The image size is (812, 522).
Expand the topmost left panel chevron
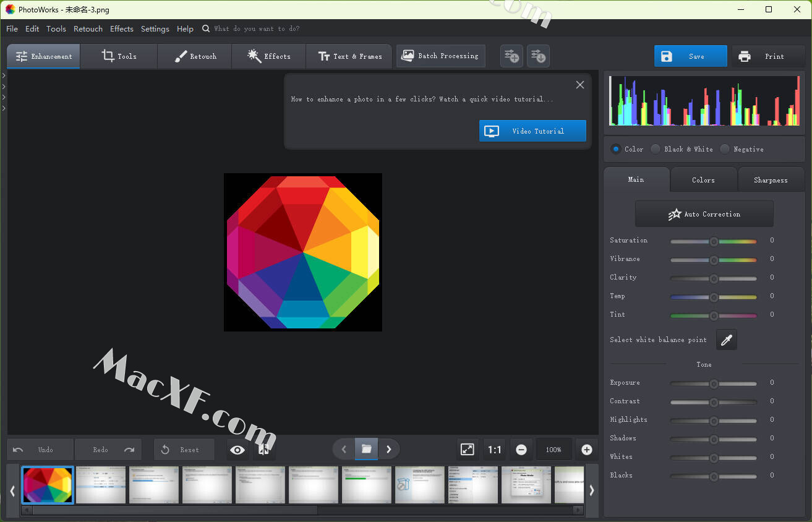pyautogui.click(x=4, y=75)
